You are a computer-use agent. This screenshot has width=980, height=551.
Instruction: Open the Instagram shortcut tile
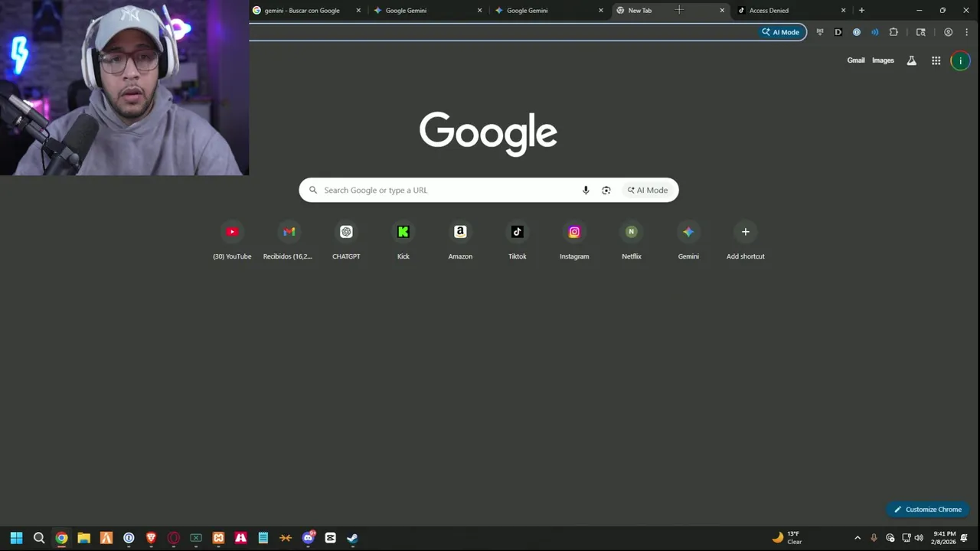point(574,240)
